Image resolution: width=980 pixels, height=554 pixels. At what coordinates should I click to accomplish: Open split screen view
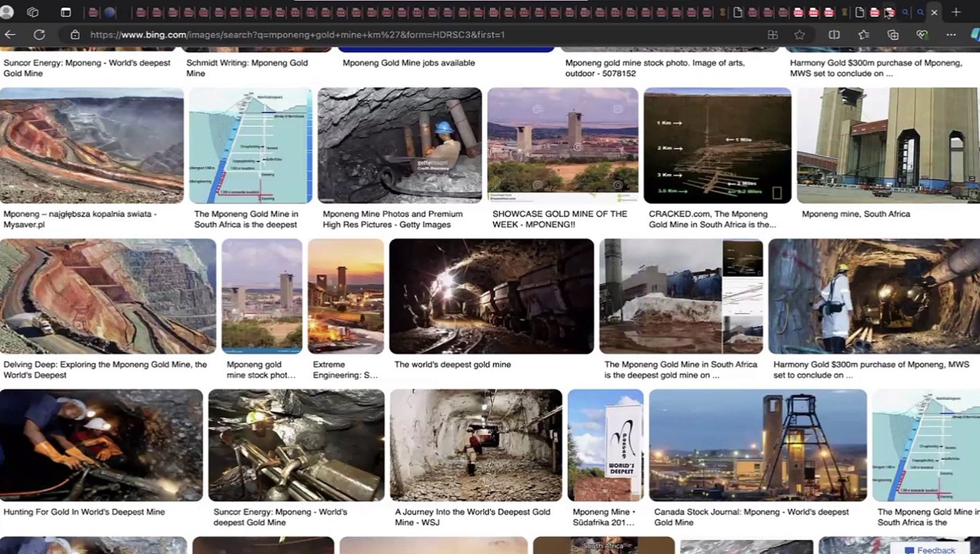point(834,35)
